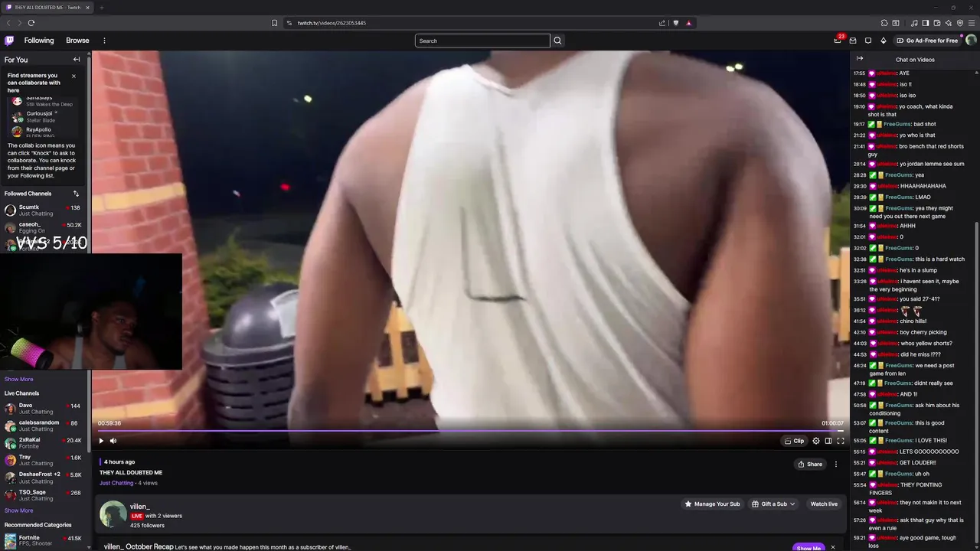Image resolution: width=980 pixels, height=551 pixels.
Task: Open TSO_Sage in Live Channels
Action: [44, 495]
